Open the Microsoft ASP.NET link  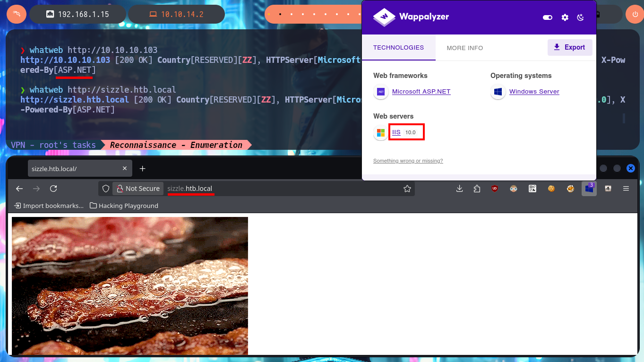421,92
